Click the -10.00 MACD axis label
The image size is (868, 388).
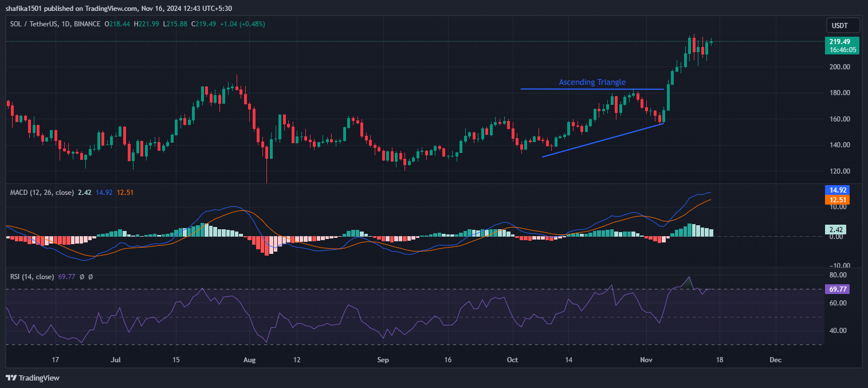coord(839,265)
